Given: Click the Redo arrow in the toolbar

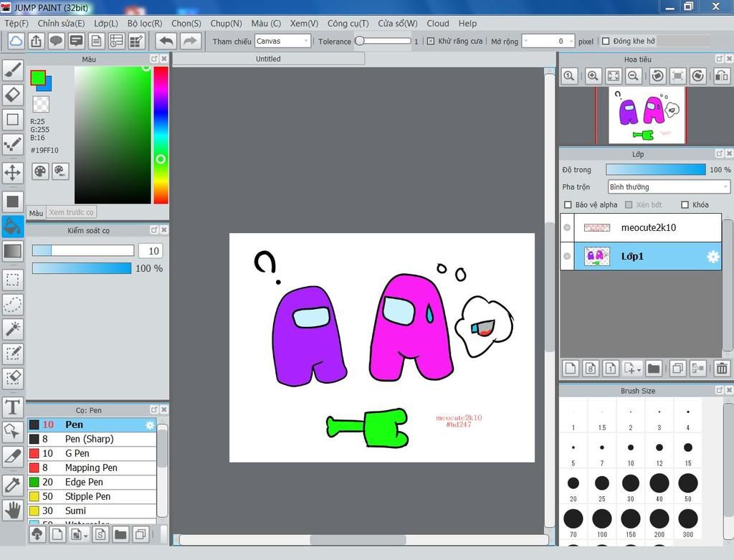Looking at the screenshot, I should click(x=189, y=41).
